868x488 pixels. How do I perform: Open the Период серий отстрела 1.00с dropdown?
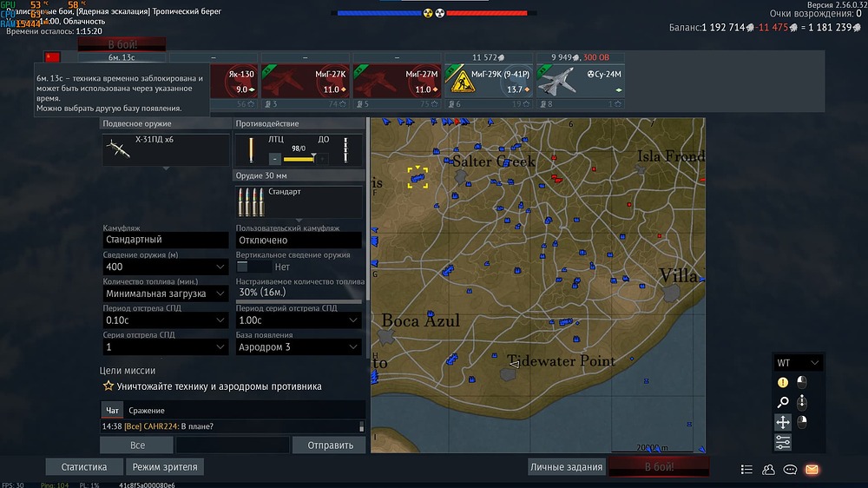click(299, 320)
